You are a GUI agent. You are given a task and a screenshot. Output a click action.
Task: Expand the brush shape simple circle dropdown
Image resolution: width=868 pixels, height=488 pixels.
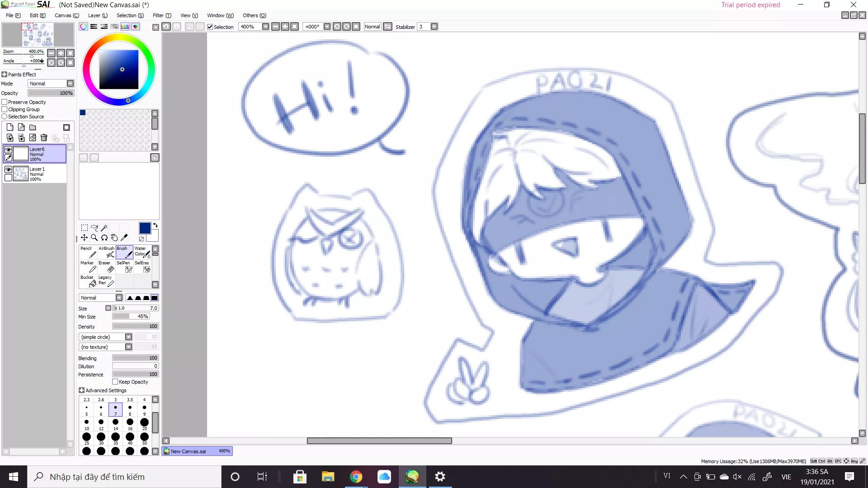point(128,337)
